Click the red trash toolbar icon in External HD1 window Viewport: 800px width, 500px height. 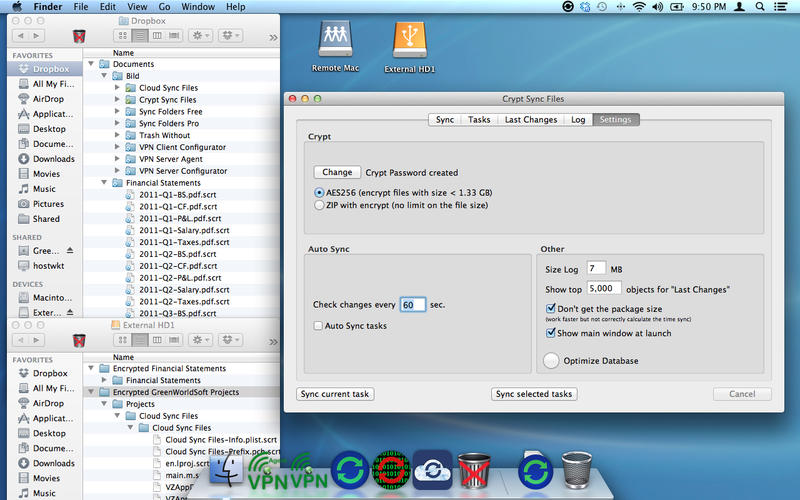(x=79, y=340)
